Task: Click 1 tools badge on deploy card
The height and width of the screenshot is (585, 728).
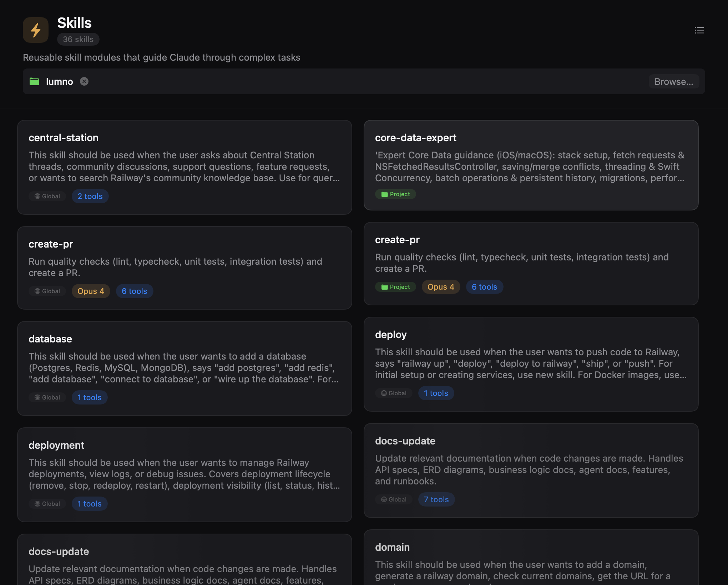Action: pyautogui.click(x=436, y=393)
